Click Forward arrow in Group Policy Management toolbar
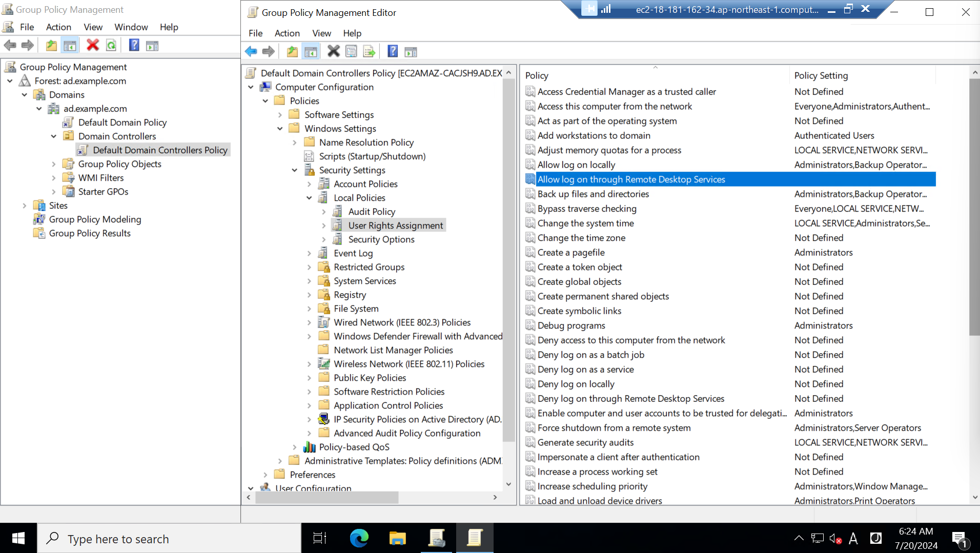980x553 pixels. (28, 46)
